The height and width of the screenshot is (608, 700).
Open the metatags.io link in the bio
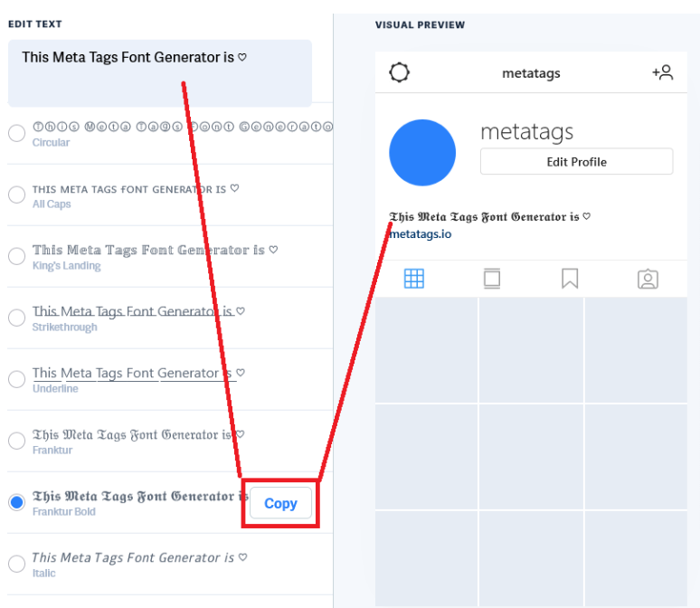(x=420, y=234)
